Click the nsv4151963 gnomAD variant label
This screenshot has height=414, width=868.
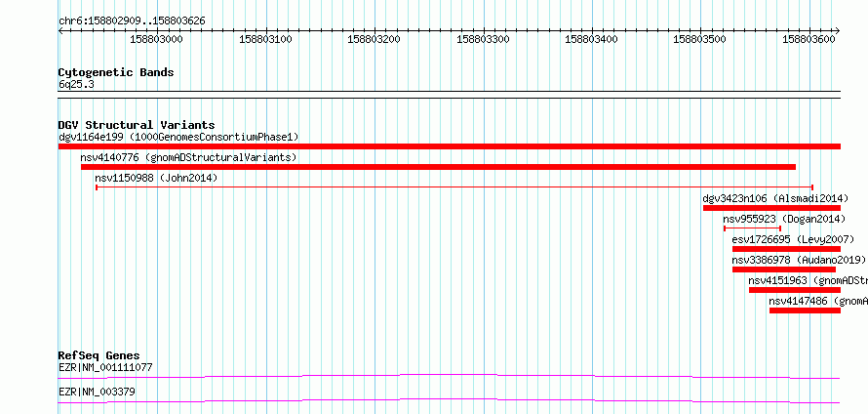(808, 280)
